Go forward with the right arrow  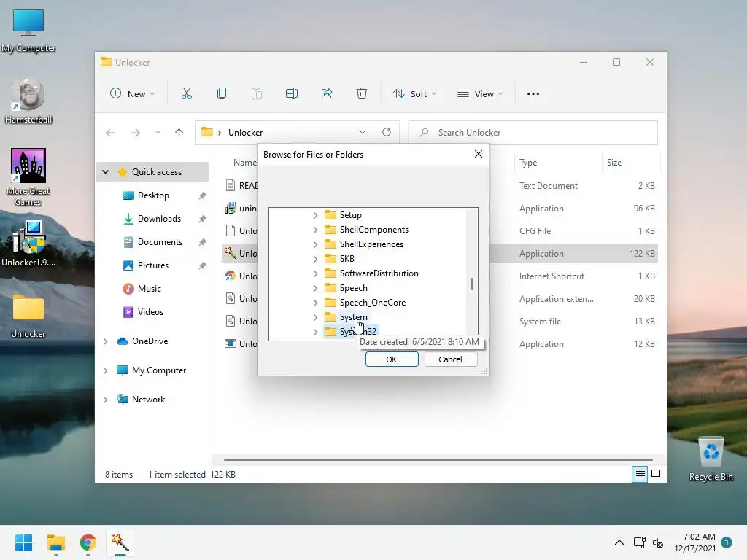[136, 133]
